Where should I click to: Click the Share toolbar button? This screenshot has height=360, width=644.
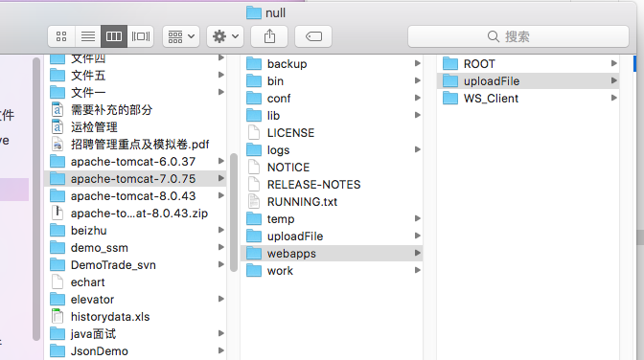[269, 36]
